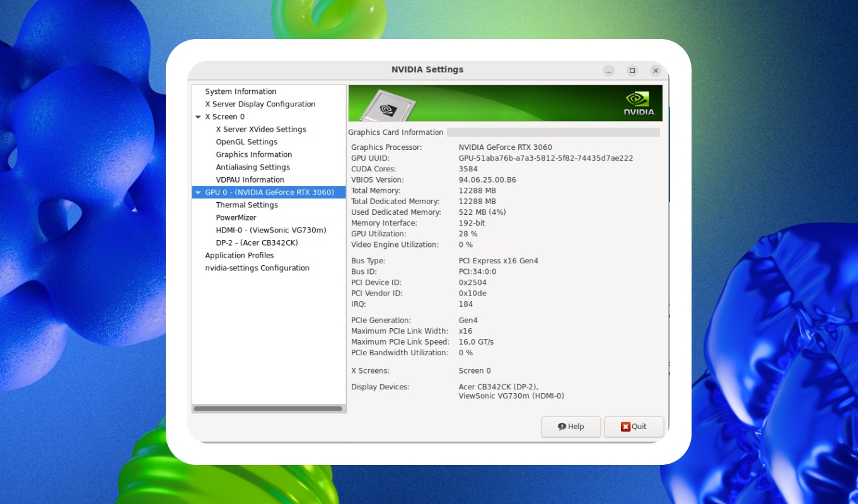
Task: Click the red Quit X icon
Action: point(625,427)
